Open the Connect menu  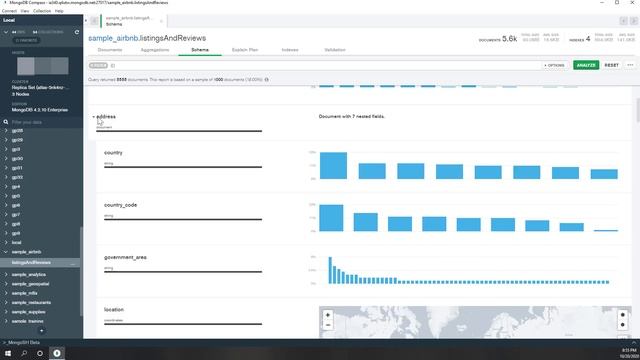pos(9,11)
